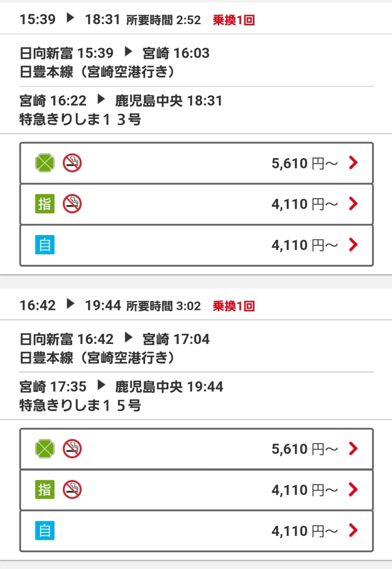The width and height of the screenshot is (392, 569).
Task: Tap 特急きりしま15号 train name
Action: click(x=80, y=405)
